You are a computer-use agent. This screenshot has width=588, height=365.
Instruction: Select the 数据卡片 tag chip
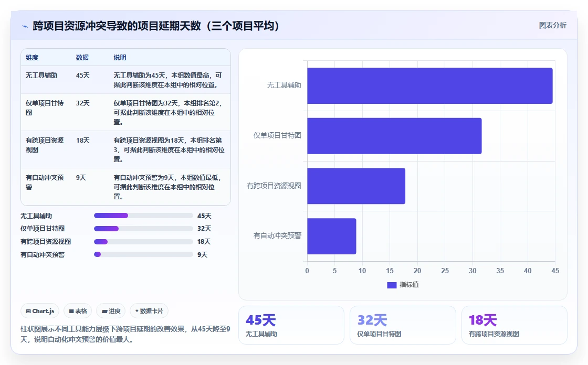coord(149,311)
